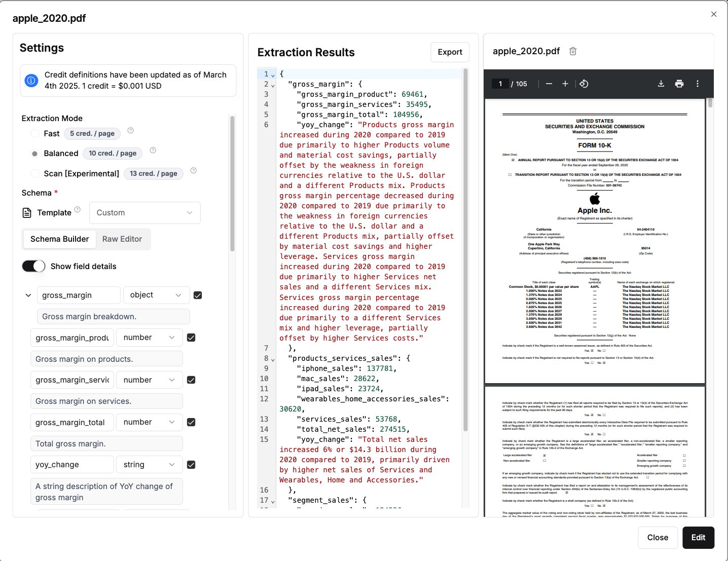Print the PDF document
The image size is (728, 561).
679,84
